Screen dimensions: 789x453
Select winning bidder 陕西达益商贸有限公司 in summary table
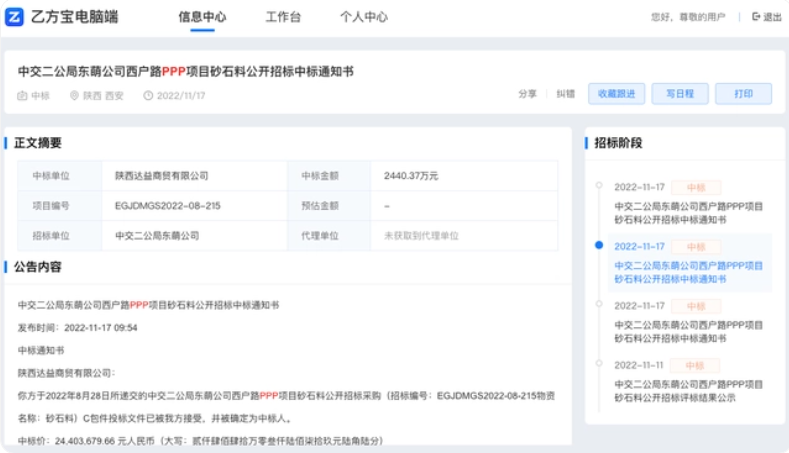162,176
